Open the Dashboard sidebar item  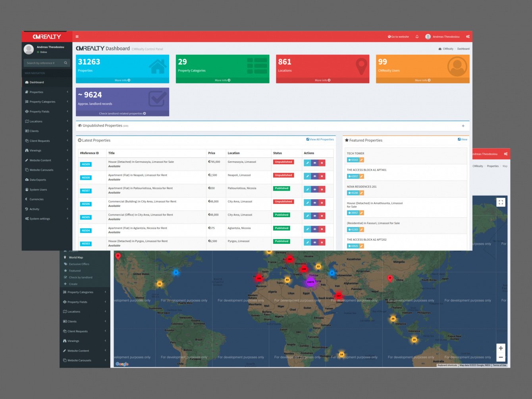click(37, 82)
